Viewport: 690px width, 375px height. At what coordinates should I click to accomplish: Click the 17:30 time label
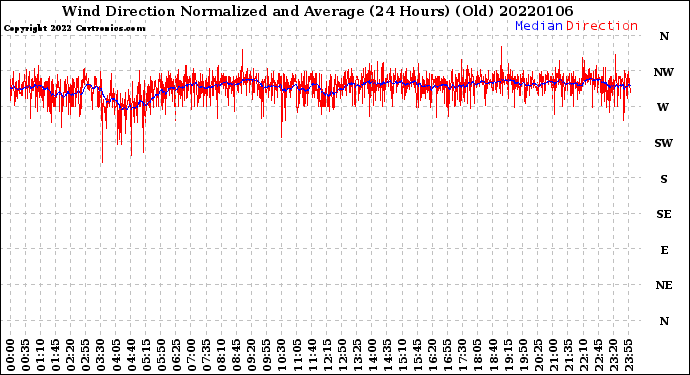(463, 355)
